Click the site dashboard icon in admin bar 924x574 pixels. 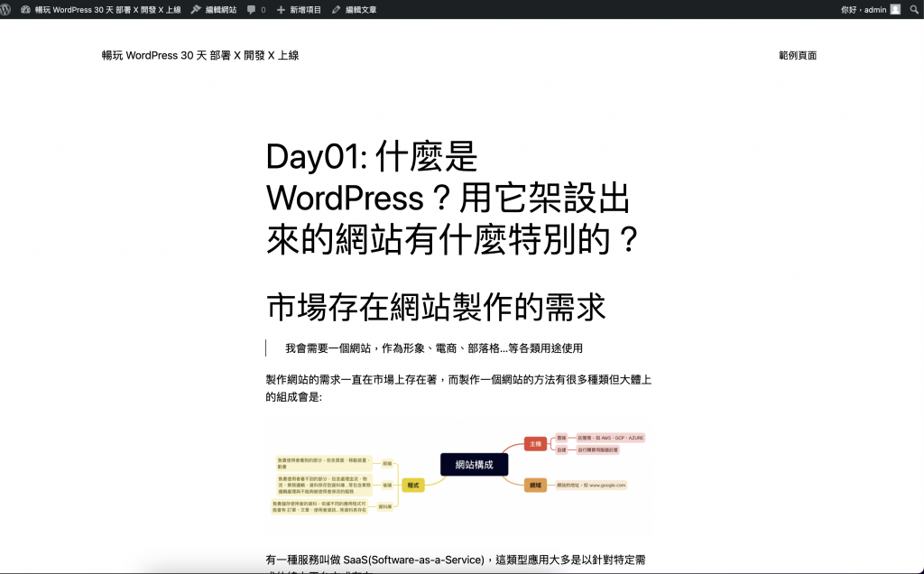25,9
